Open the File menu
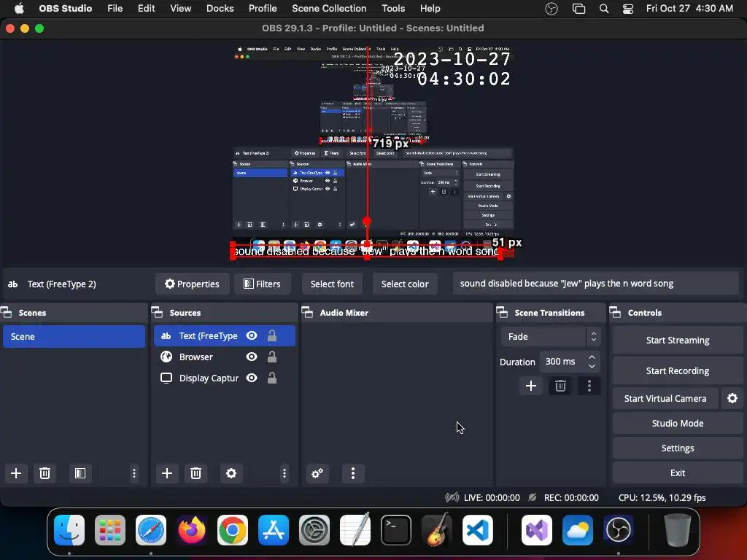747x560 pixels. pyautogui.click(x=115, y=9)
